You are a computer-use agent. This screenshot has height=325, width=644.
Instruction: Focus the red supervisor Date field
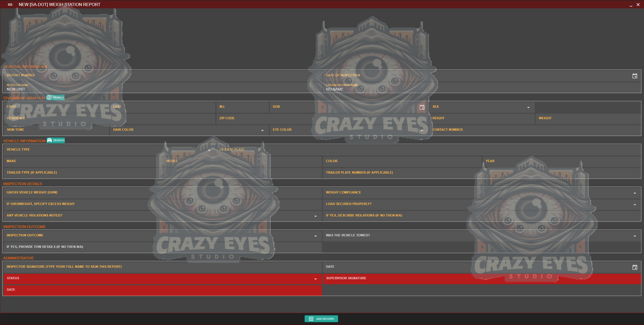click(163, 290)
